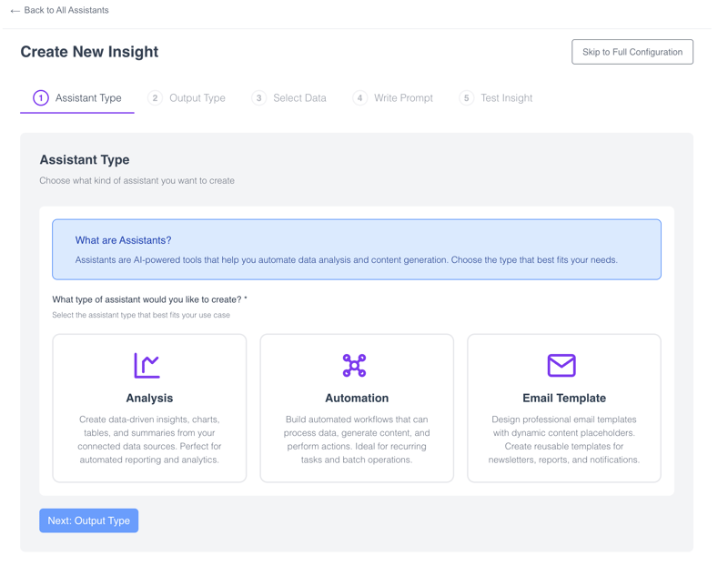728x566 pixels.
Task: Click step 5 circle icon
Action: pos(467,98)
